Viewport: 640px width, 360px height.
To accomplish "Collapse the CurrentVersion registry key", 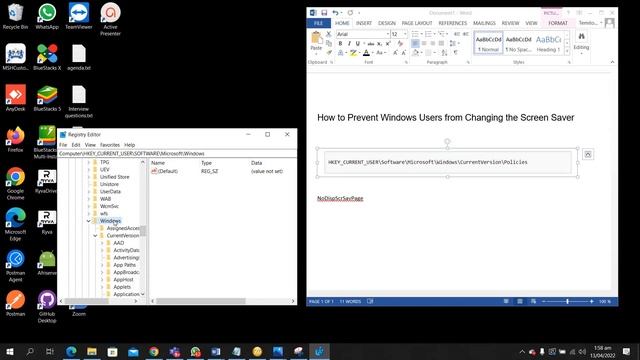I will 95,236.
